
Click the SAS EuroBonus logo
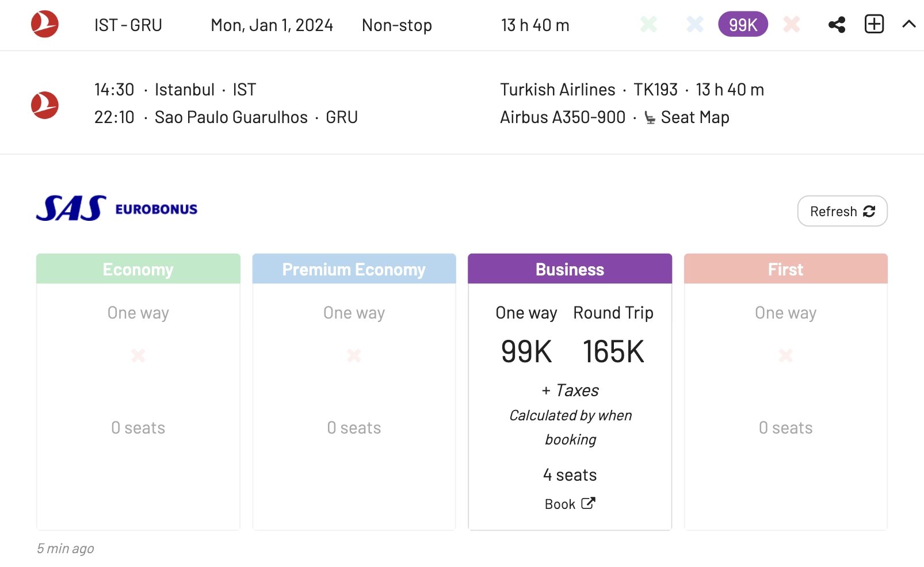(x=117, y=208)
